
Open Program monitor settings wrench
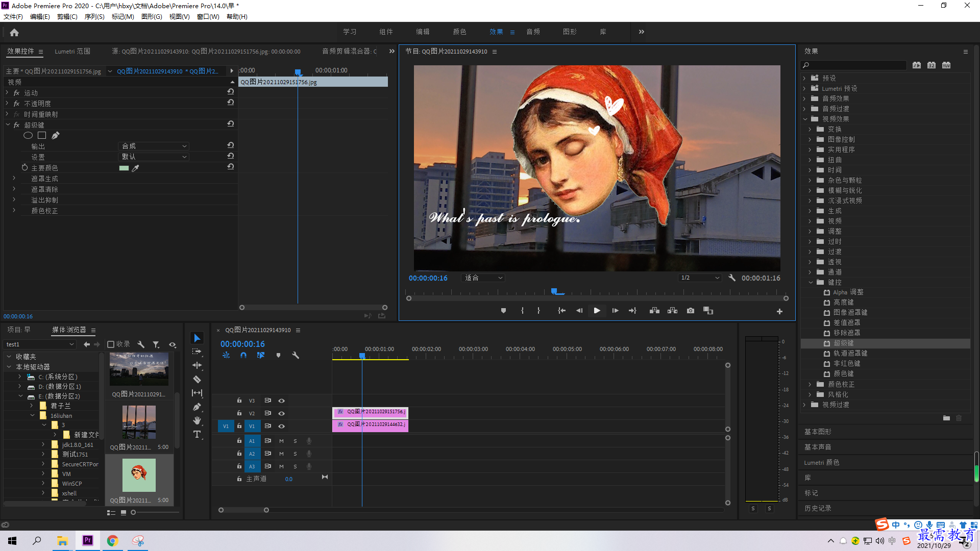(732, 278)
